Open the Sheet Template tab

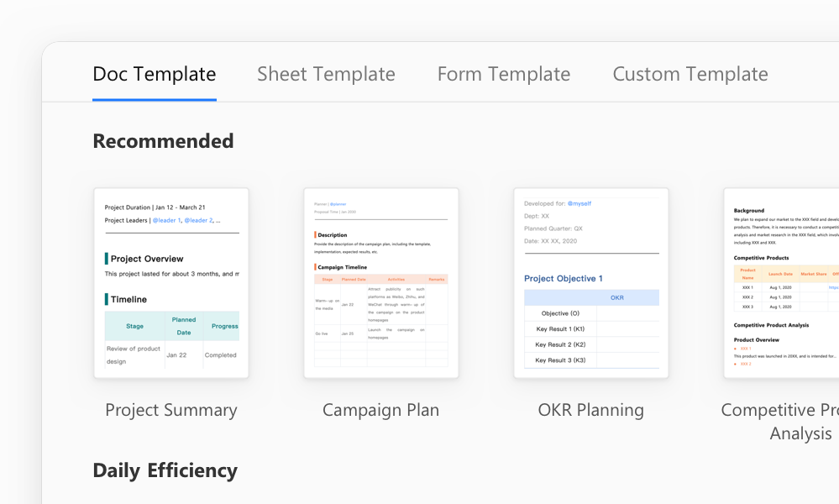coord(326,75)
